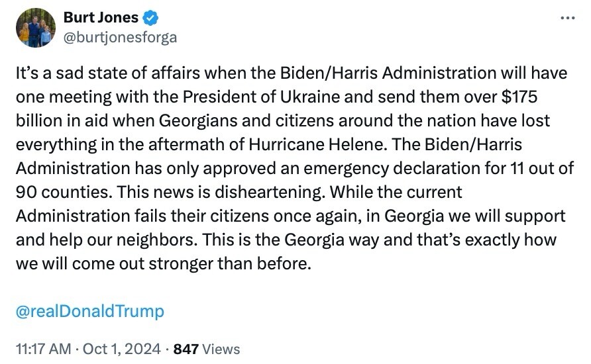The width and height of the screenshot is (591, 364).
Task: Click the blue verified checkmark badge
Action: tap(151, 18)
